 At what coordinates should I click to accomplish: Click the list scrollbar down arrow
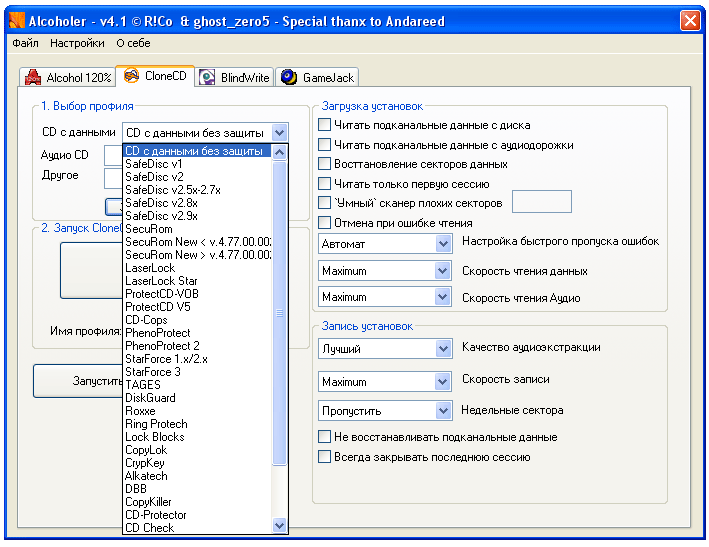pos(279,526)
